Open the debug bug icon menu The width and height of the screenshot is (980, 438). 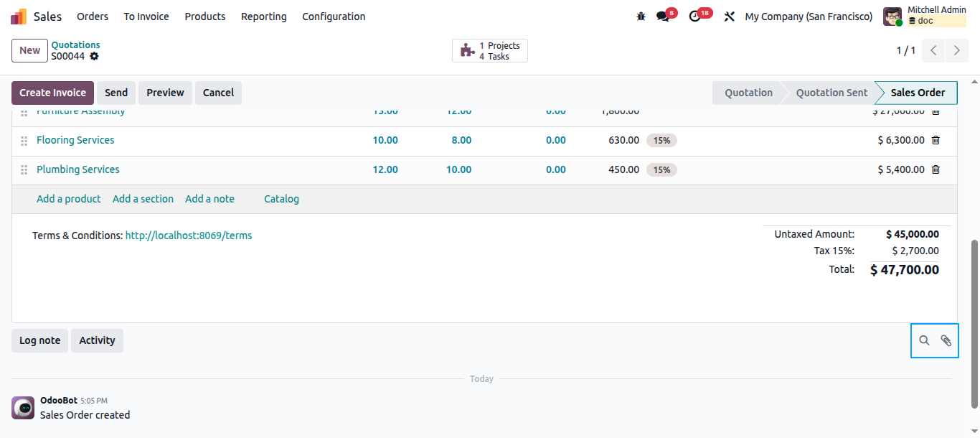641,17
